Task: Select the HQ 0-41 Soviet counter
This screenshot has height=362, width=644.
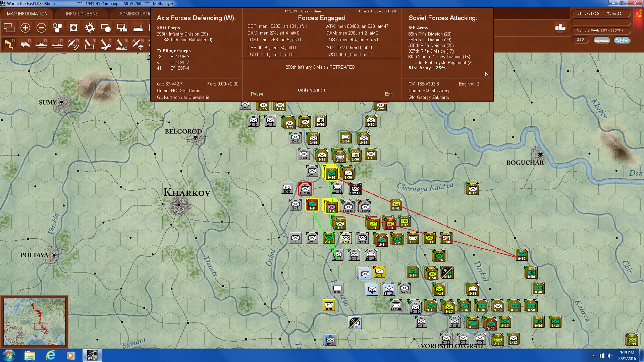Action: tap(396, 205)
